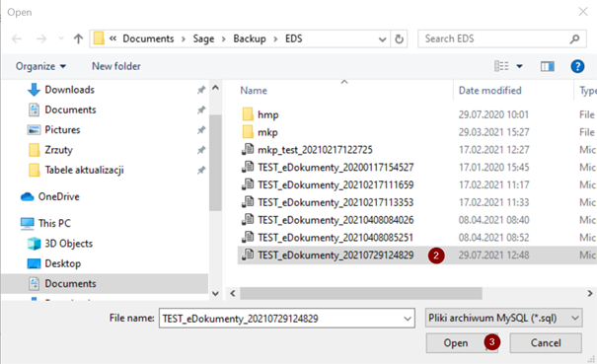Click Sage in the address breadcrumb

coord(203,38)
